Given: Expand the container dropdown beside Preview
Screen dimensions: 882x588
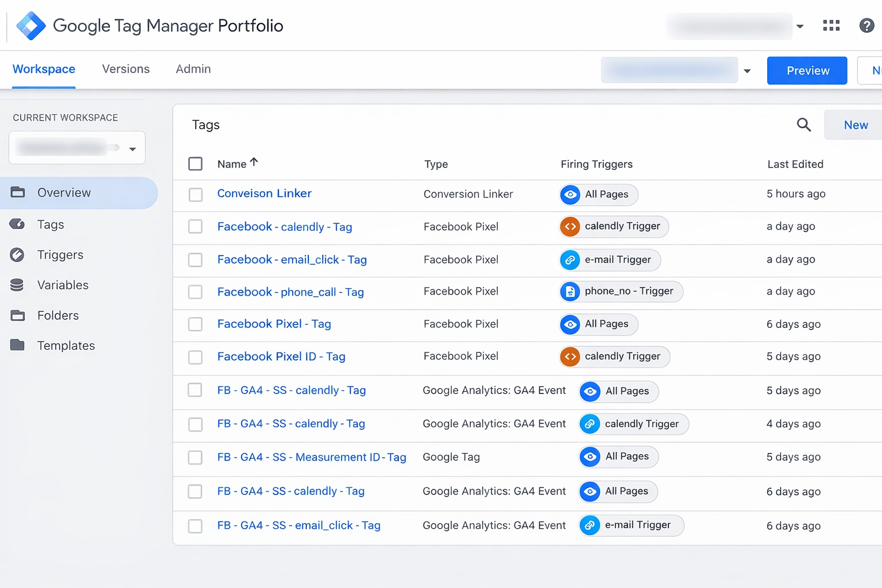Looking at the screenshot, I should coord(747,71).
